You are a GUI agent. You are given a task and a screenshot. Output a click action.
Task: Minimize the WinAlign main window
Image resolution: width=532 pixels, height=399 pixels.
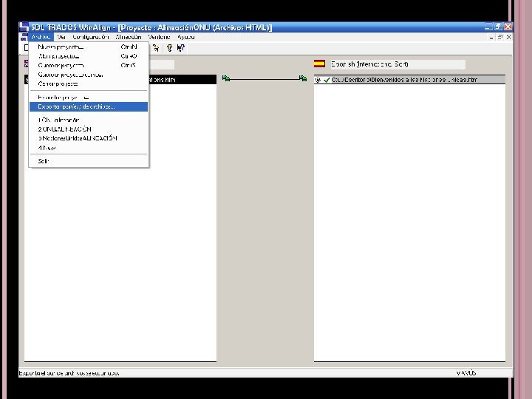click(x=488, y=27)
